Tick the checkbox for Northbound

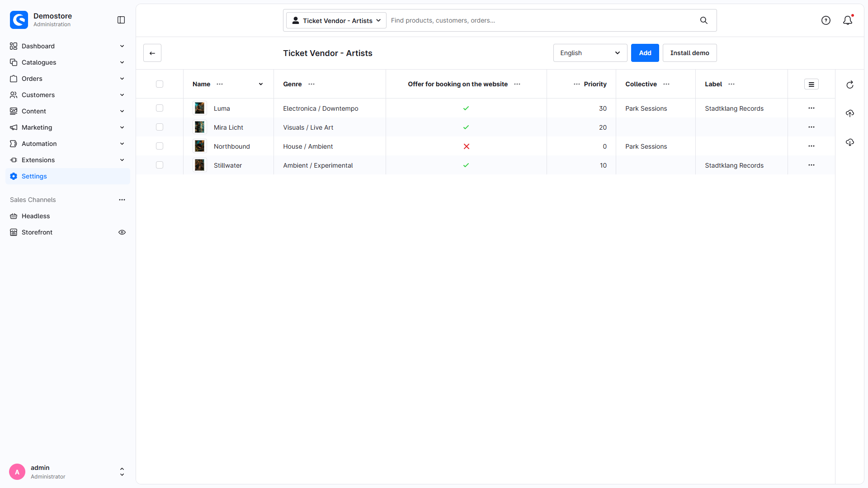coord(160,146)
